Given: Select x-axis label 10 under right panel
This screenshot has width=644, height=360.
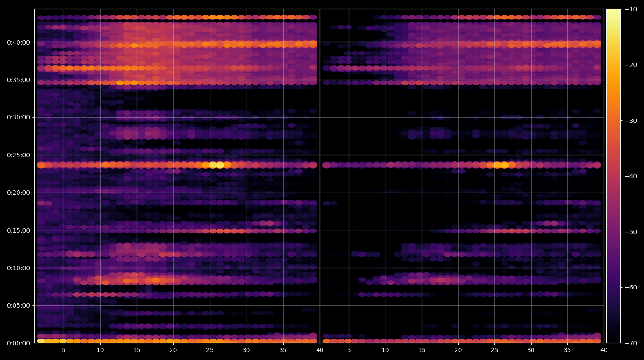Looking at the screenshot, I should [385, 350].
